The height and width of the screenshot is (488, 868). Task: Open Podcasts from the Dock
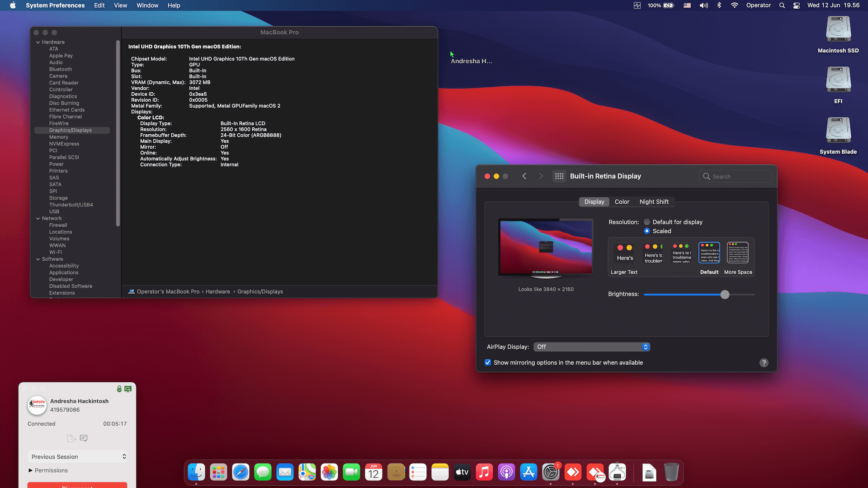506,473
